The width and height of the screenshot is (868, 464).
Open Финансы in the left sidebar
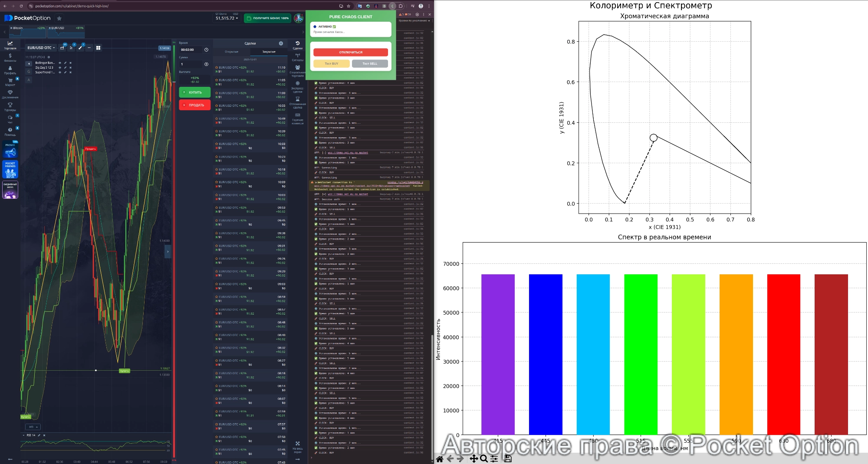(x=10, y=58)
